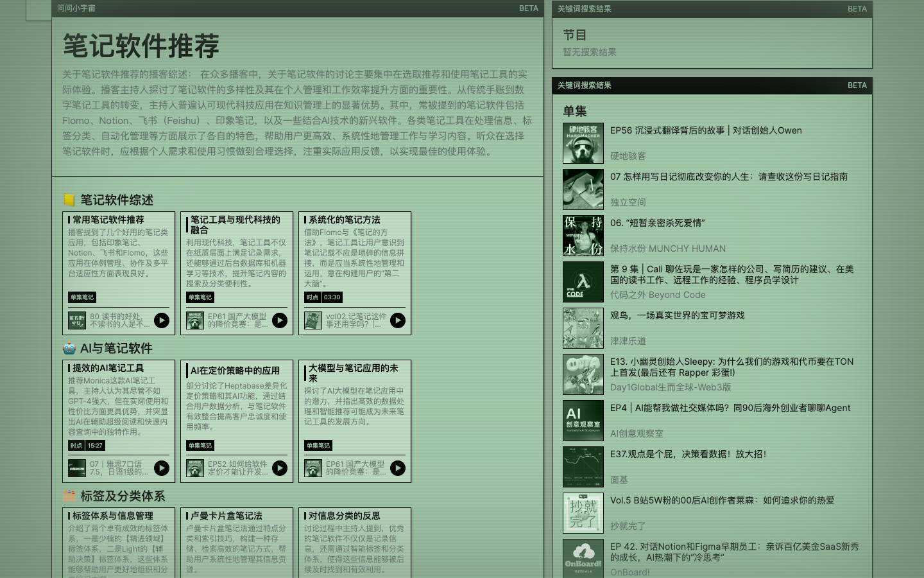Open cover thumbnail of EP52 如何给软件定价
The image size is (924, 578).
(195, 468)
